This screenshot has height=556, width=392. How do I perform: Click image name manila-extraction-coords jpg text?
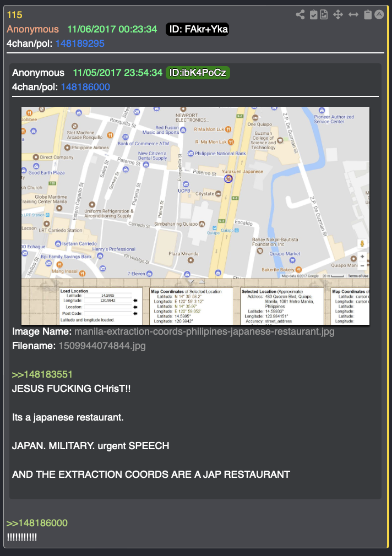[x=204, y=331]
